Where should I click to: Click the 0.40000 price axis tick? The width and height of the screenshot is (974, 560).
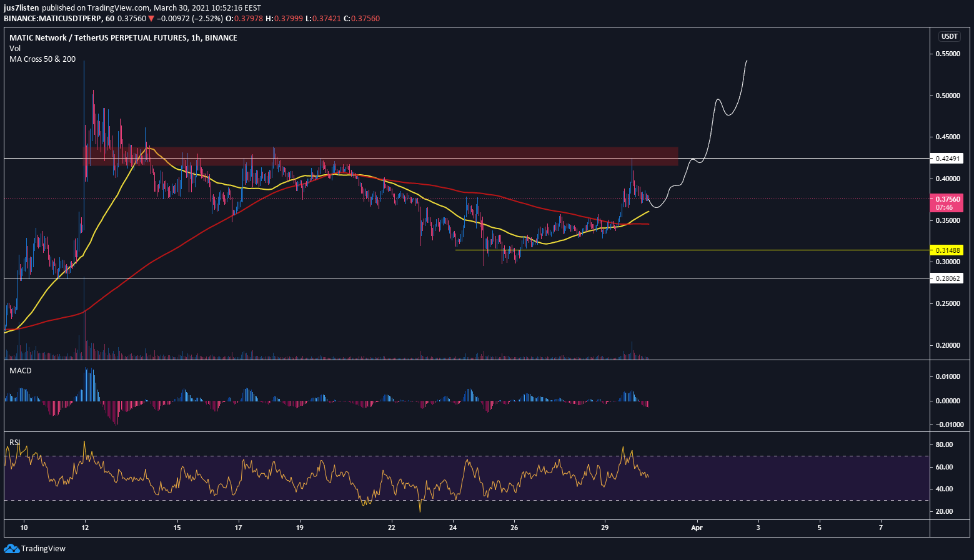point(947,179)
